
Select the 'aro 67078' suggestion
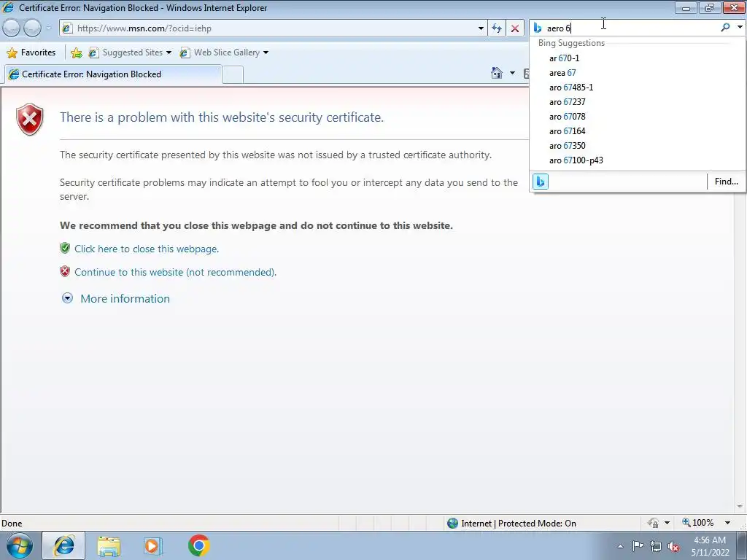(x=638, y=117)
